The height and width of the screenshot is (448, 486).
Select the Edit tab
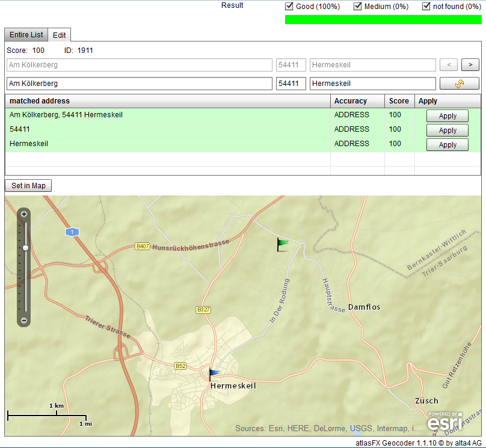click(x=59, y=35)
